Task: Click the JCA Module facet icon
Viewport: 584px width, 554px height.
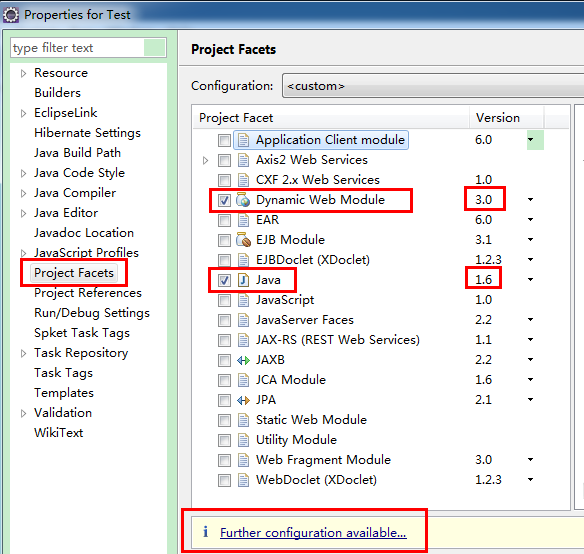Action: pos(243,380)
